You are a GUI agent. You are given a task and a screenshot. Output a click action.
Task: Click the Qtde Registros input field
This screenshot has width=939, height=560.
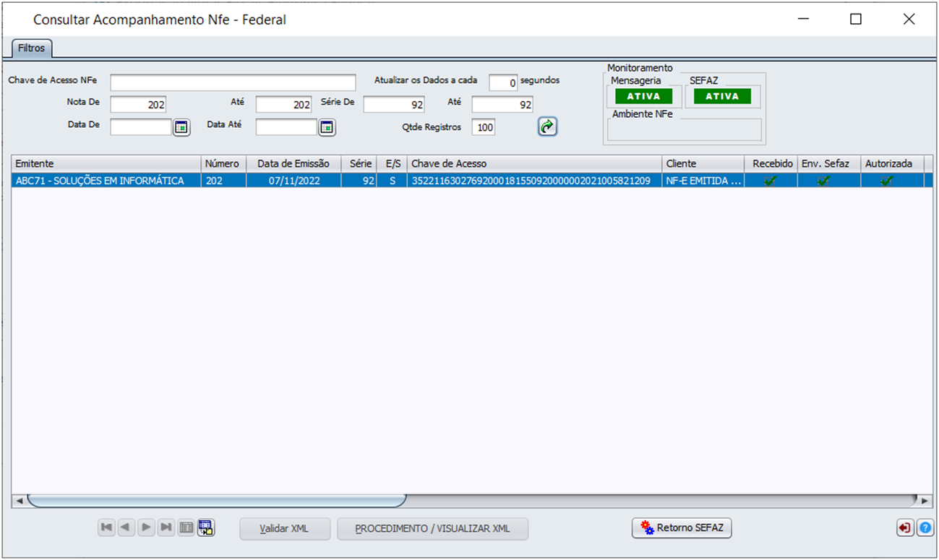tap(484, 127)
